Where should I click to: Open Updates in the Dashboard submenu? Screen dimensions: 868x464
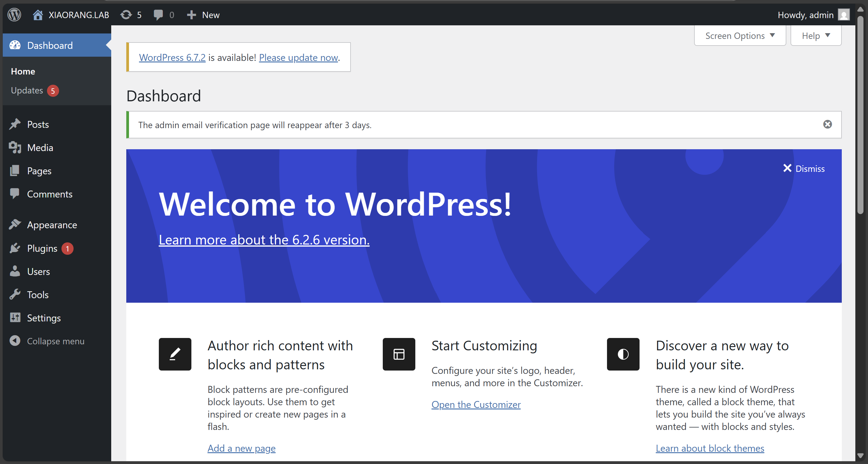click(27, 90)
